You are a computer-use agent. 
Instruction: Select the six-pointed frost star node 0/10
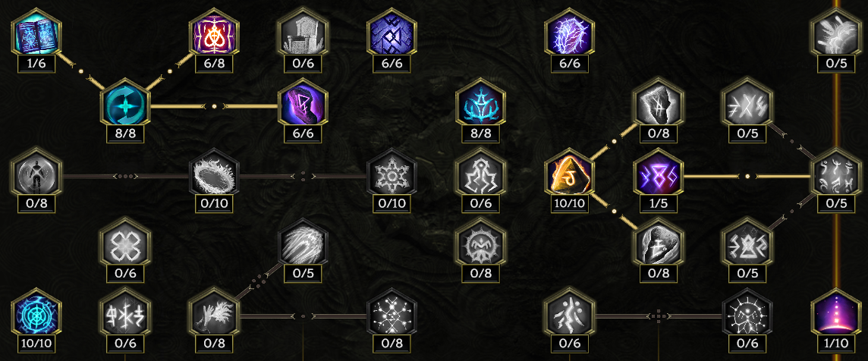[x=392, y=174]
